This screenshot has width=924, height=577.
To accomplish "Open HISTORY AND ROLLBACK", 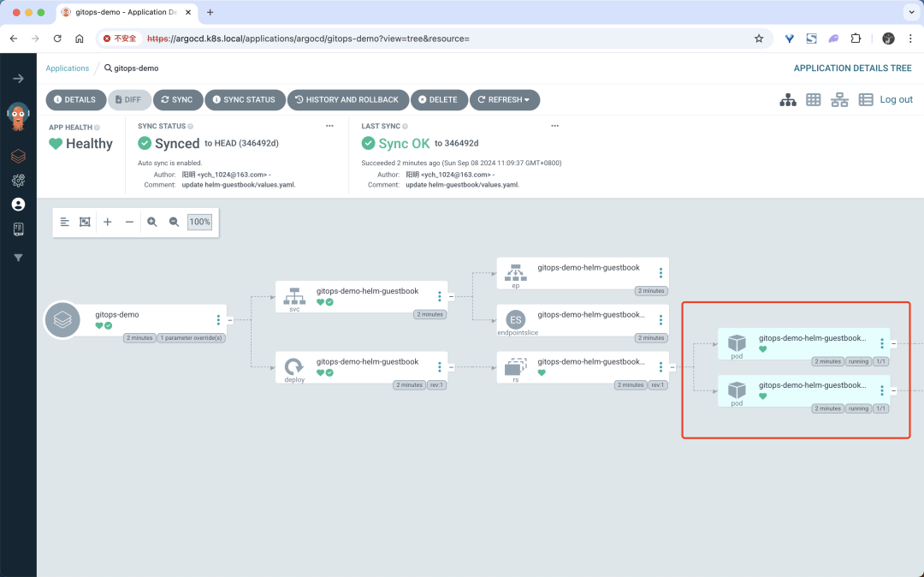I will [347, 99].
